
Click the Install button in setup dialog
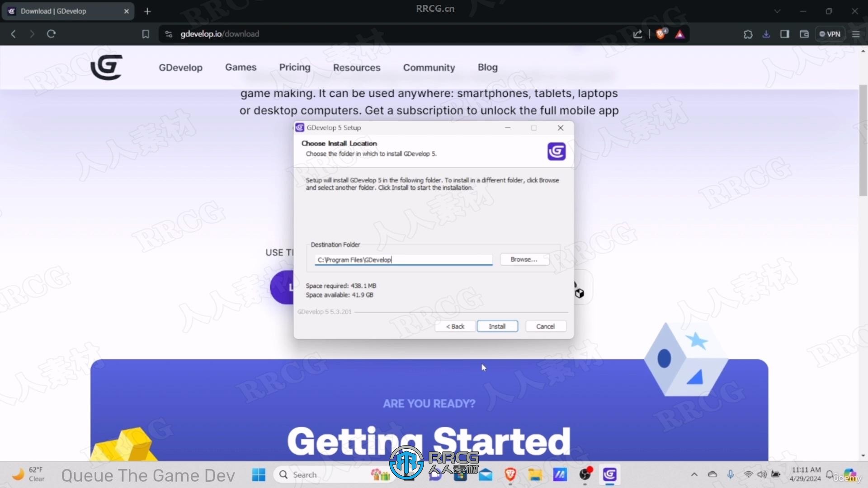click(x=497, y=326)
